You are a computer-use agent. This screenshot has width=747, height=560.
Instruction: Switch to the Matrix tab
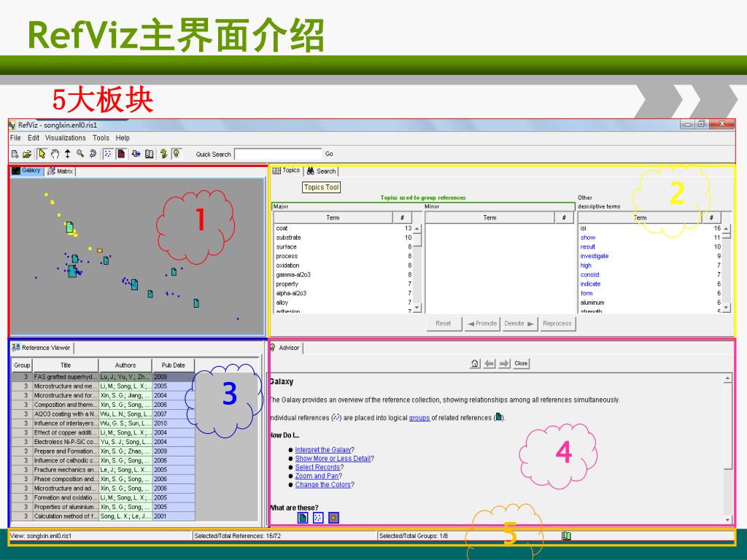61,171
